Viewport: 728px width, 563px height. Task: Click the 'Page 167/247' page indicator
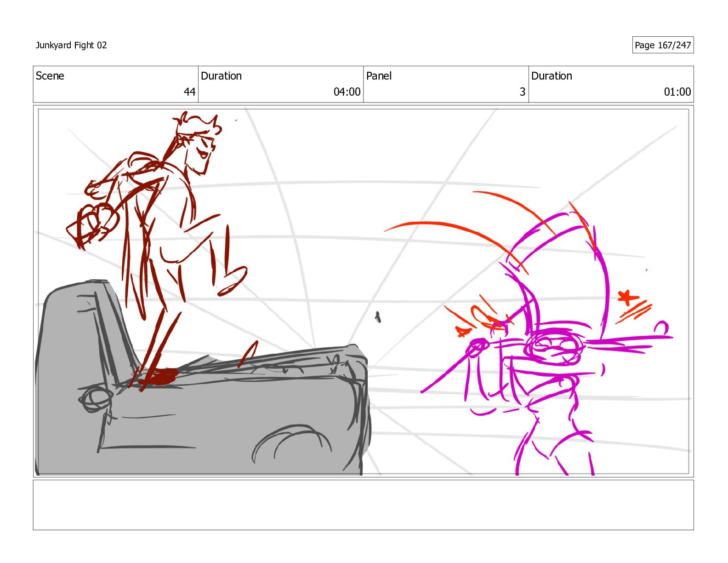(x=663, y=45)
